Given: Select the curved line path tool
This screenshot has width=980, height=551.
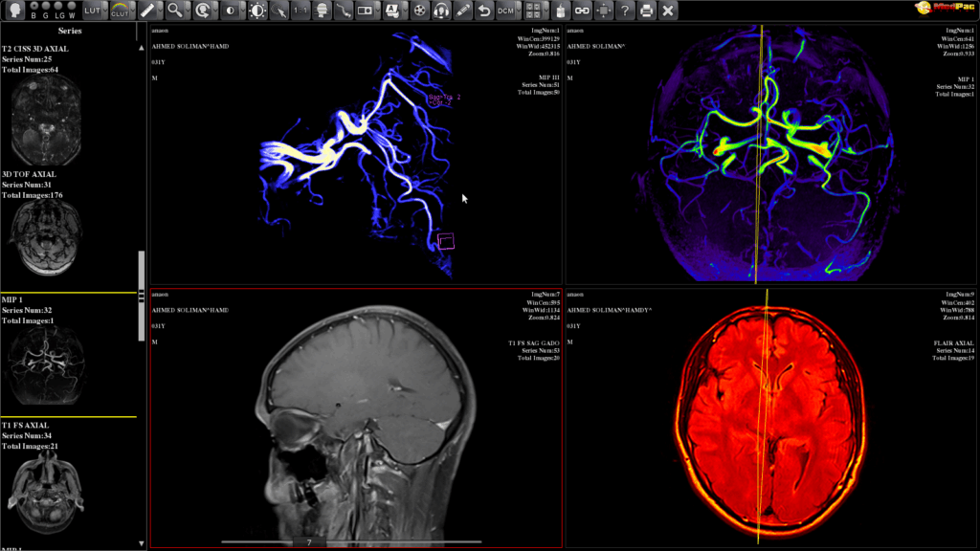Looking at the screenshot, I should (x=344, y=11).
